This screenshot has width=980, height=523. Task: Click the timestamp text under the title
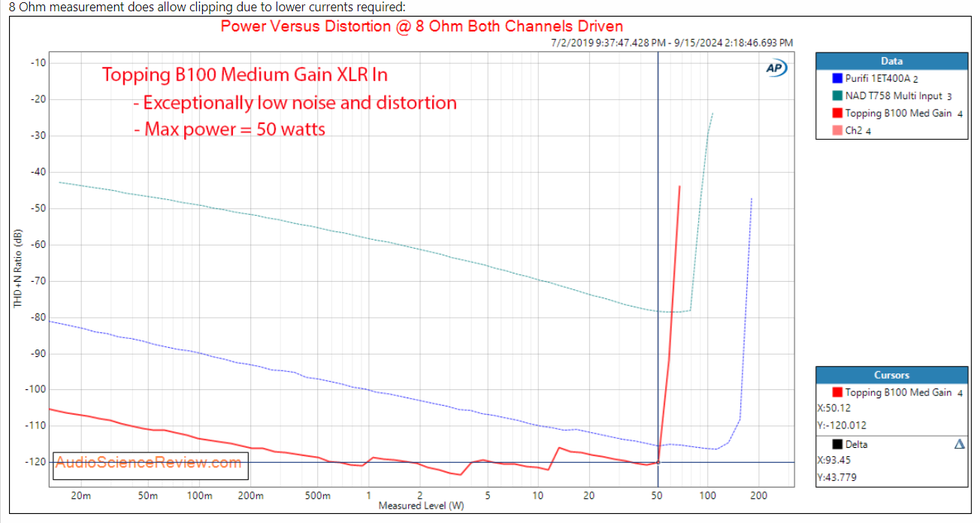[x=672, y=44]
